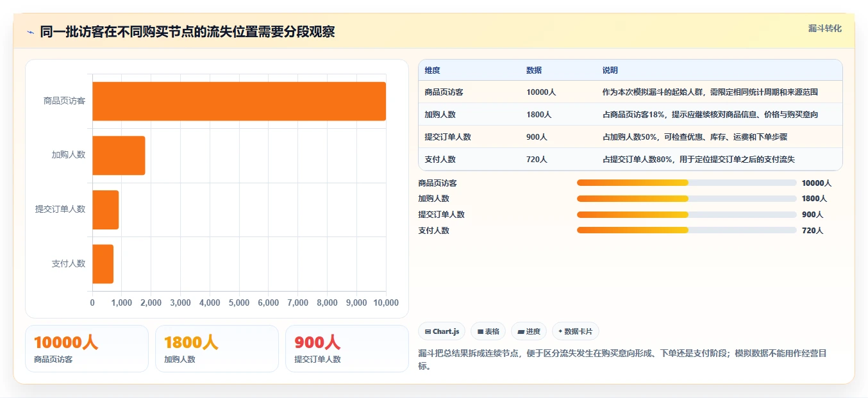868x398 pixels.
Task: Click the description starting 占商品页访客18%
Action: [710, 115]
